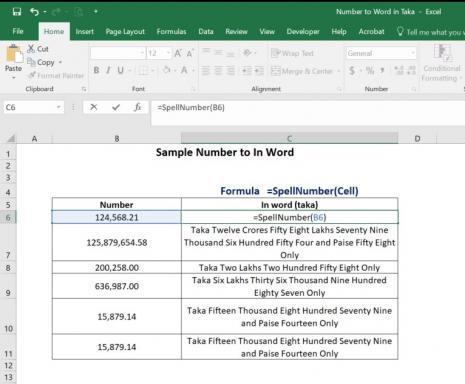Toggle Wrap Text

[x=292, y=53]
